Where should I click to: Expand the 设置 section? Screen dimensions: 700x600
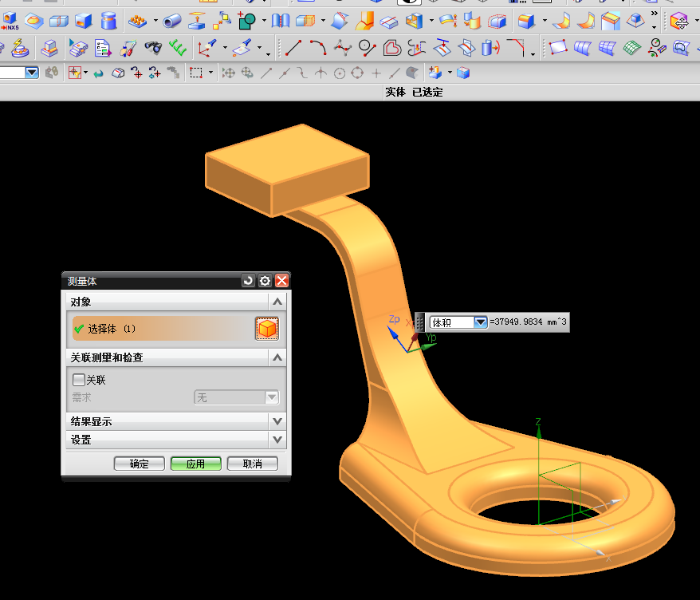[x=277, y=440]
